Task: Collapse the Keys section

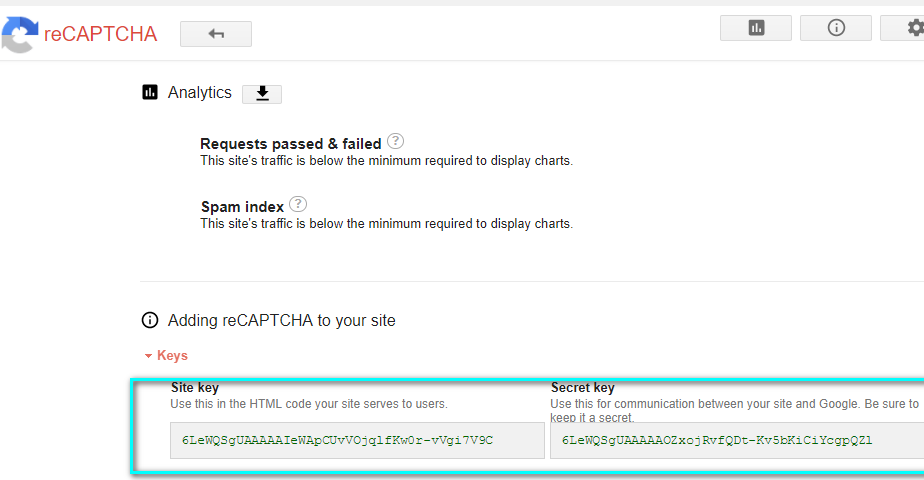Action: [x=166, y=356]
